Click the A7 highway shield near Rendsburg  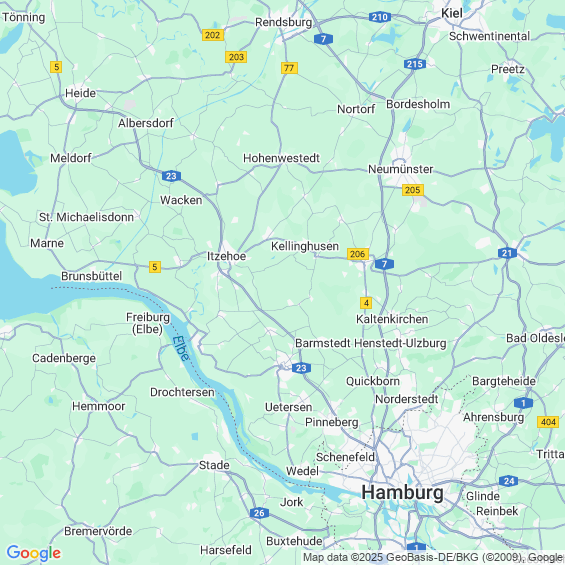tap(323, 39)
